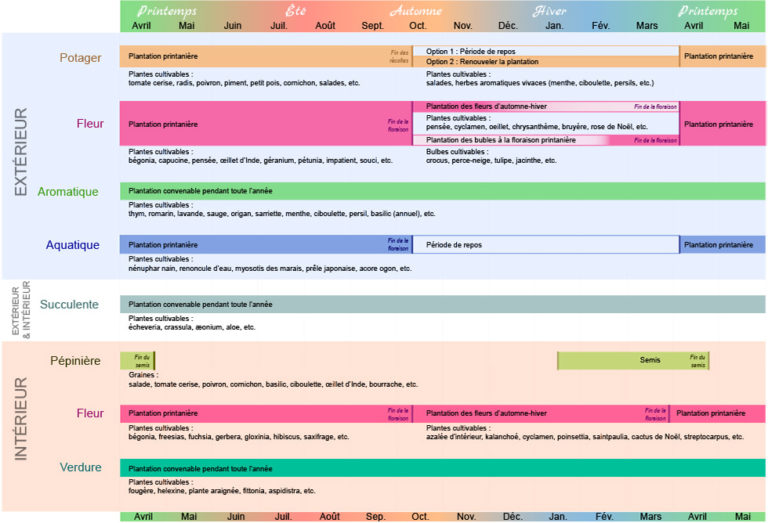This screenshot has height=523, width=768.
Task: Select the Verdure category label
Action: tap(81, 467)
